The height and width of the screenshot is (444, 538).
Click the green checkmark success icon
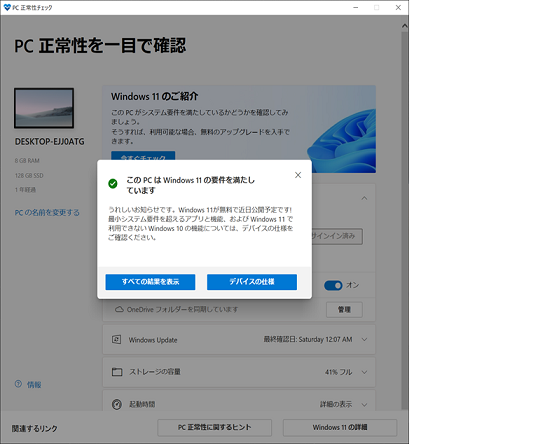(x=113, y=184)
